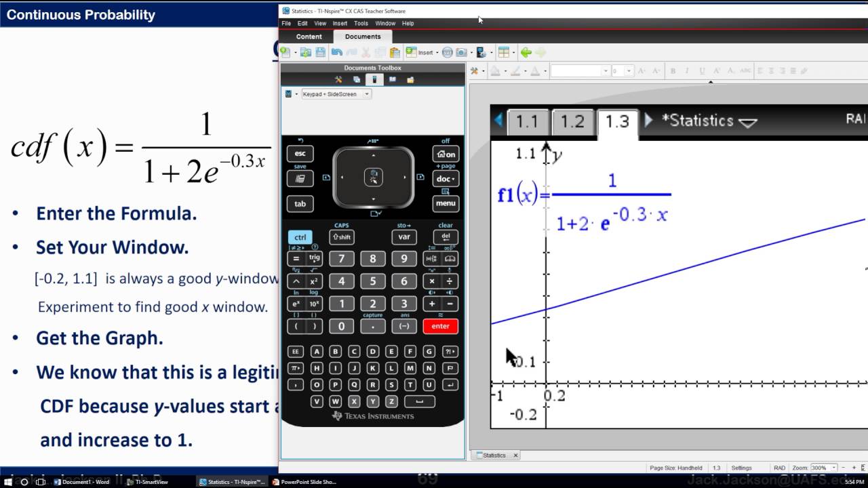Screen dimensions: 868x488
Task: Click the home/on key on keypad
Action: (x=446, y=154)
